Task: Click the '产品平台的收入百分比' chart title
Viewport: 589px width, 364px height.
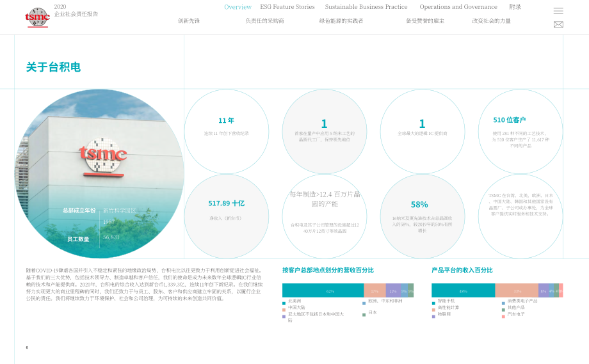Action: (462, 270)
